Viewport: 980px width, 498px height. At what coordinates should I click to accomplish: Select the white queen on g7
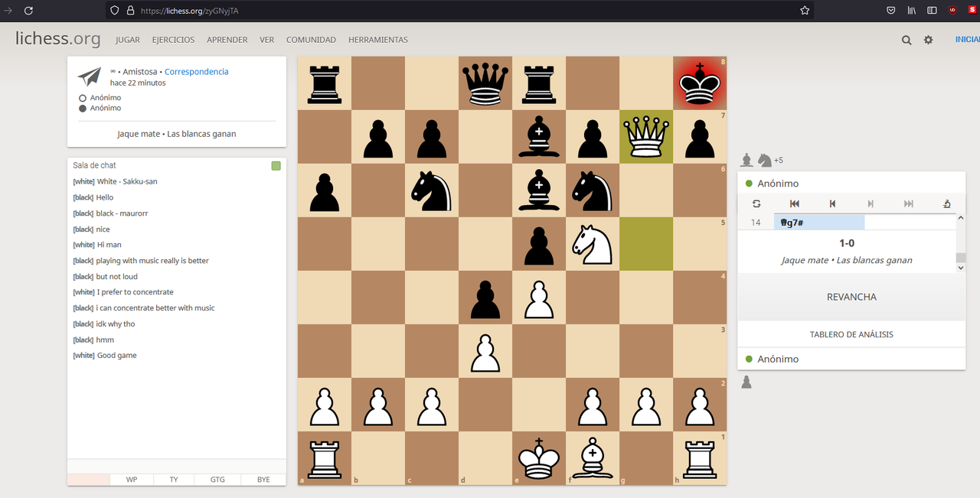point(646,137)
